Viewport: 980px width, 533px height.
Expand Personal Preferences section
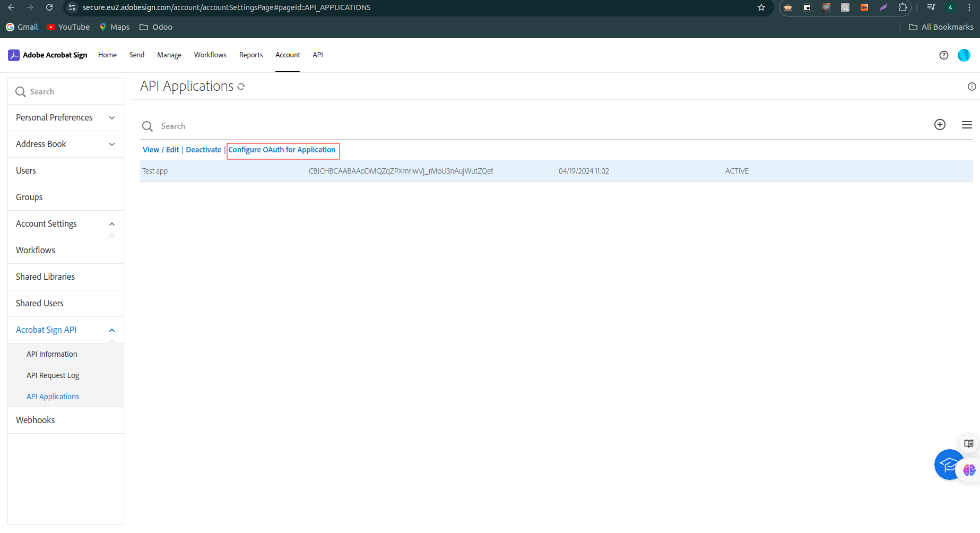click(x=66, y=118)
